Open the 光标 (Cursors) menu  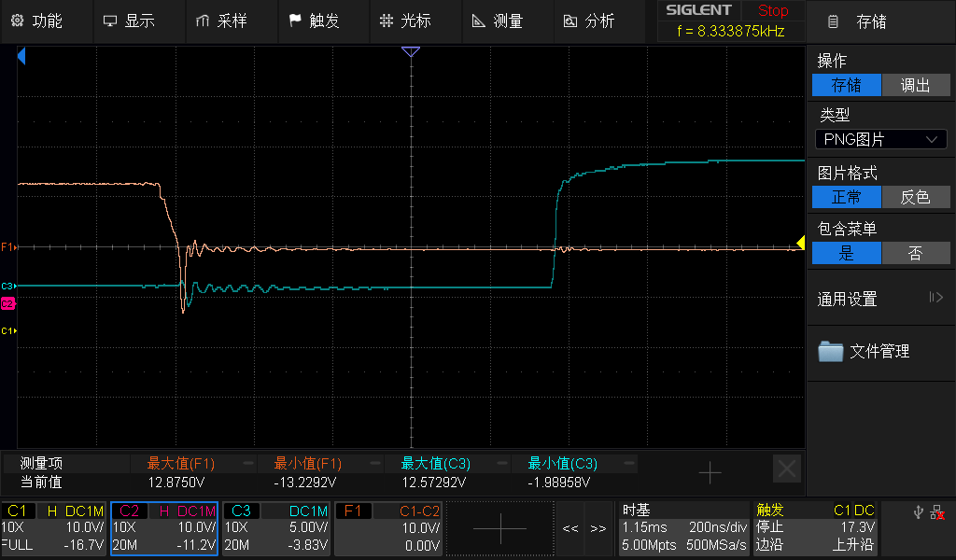point(415,21)
